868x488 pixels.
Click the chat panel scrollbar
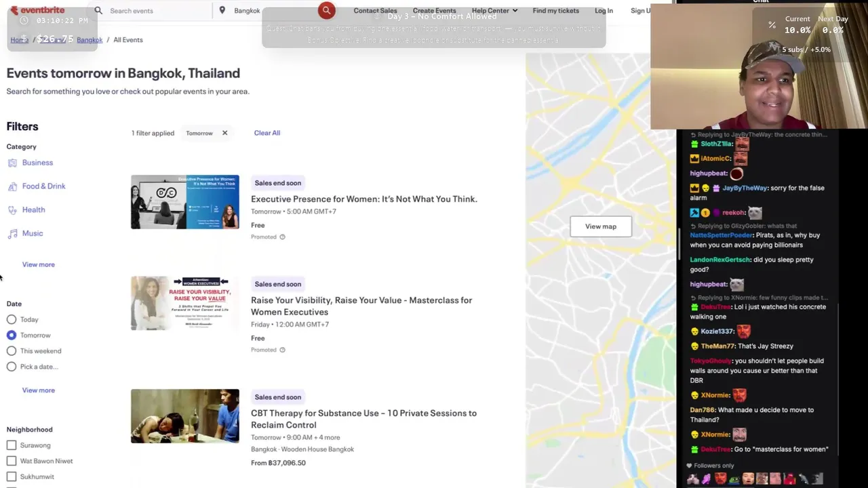point(679,244)
